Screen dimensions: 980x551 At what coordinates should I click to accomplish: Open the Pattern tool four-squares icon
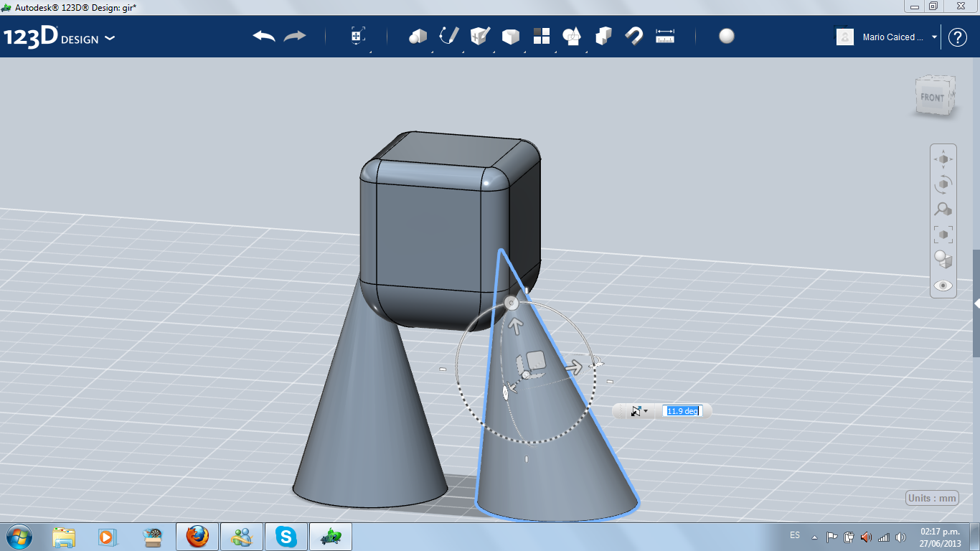[x=542, y=36]
